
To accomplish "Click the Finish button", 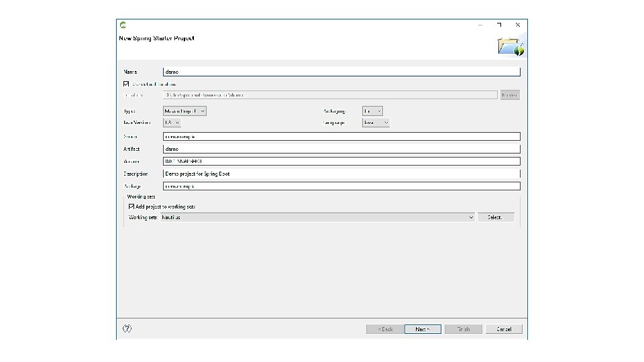I will click(x=464, y=329).
